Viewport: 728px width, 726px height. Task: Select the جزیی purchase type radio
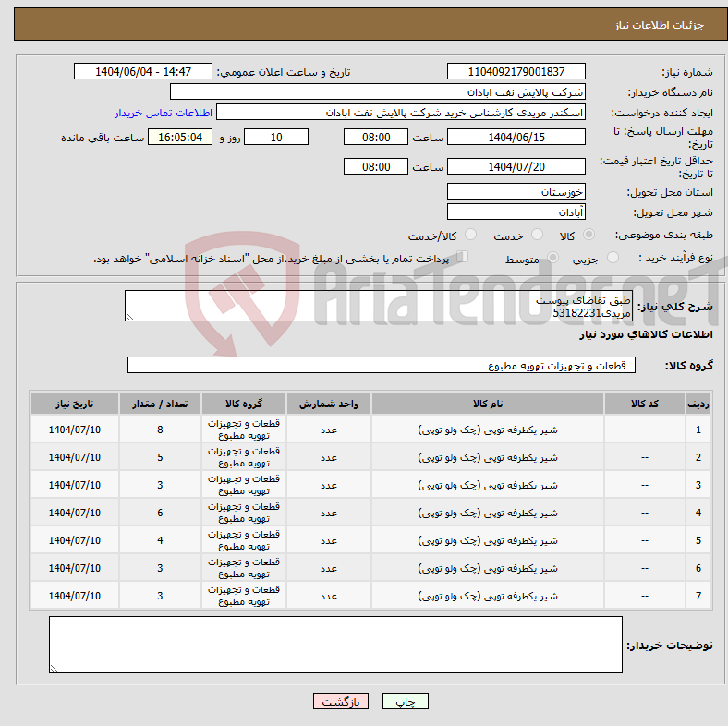point(613,258)
